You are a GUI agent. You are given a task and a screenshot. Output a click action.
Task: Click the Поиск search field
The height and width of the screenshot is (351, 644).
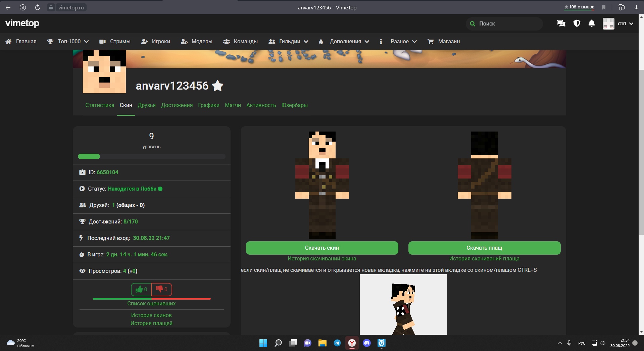point(507,24)
